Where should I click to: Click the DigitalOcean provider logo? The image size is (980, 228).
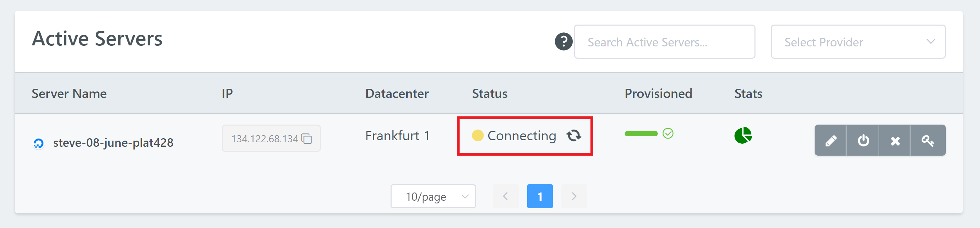click(x=38, y=143)
